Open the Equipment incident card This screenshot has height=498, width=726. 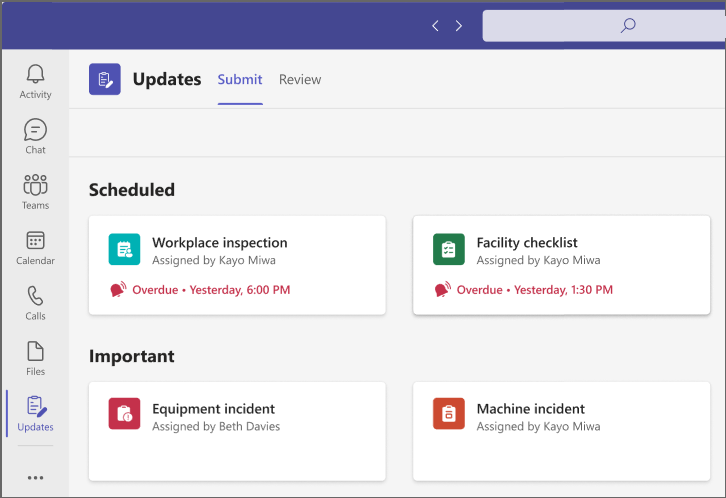237,431
